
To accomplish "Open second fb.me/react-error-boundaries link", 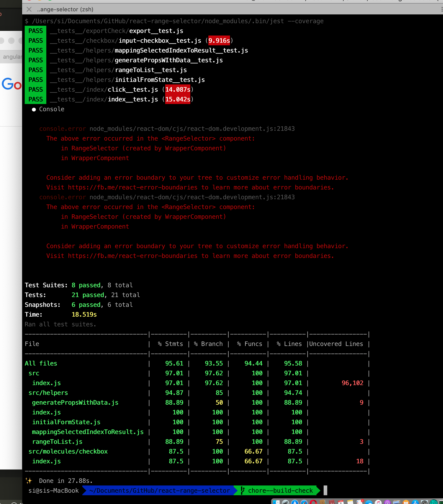I will 133,256.
